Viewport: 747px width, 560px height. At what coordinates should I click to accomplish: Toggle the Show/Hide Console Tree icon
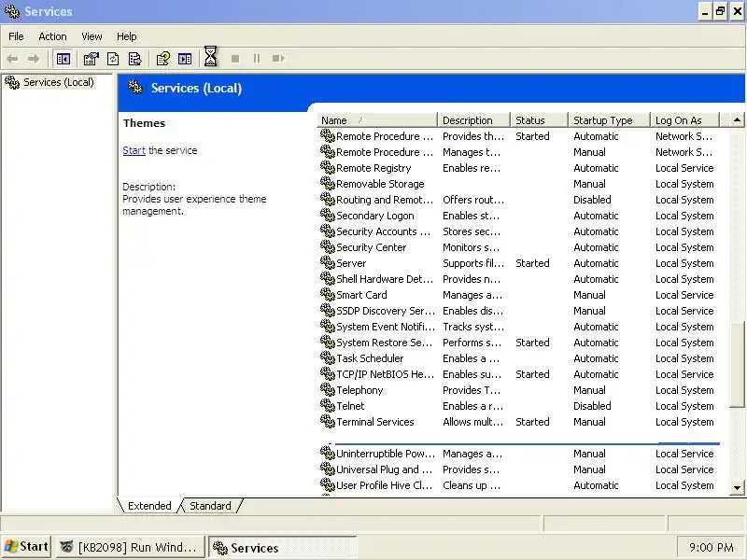[x=63, y=59]
